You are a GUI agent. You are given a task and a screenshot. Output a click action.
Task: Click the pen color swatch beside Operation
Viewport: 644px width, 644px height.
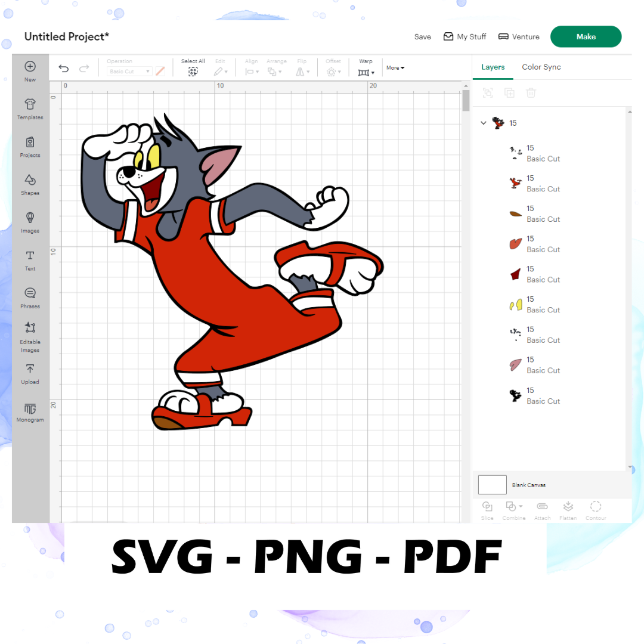click(160, 71)
